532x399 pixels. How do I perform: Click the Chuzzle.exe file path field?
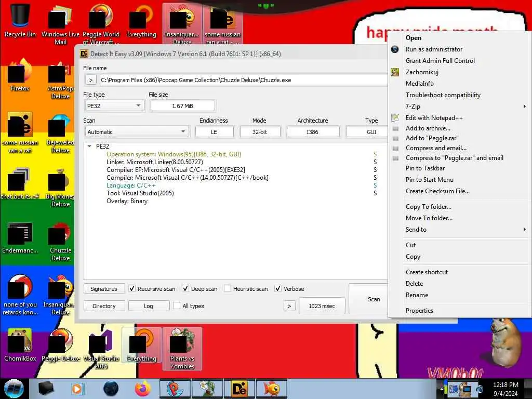[x=243, y=80]
